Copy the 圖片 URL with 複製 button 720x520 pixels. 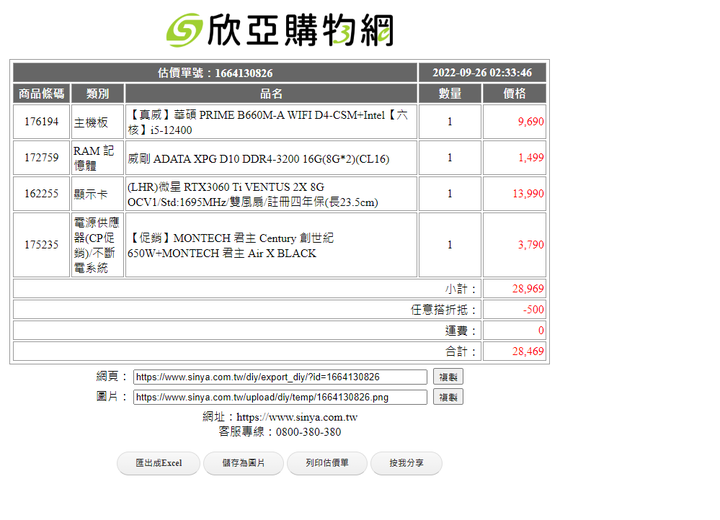click(x=448, y=397)
